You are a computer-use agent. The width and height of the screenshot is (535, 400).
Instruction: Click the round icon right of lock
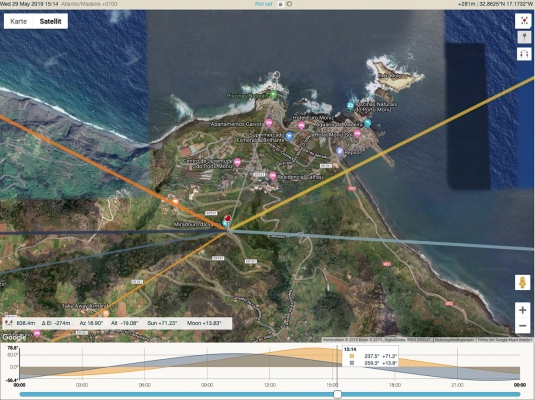[x=289, y=4]
